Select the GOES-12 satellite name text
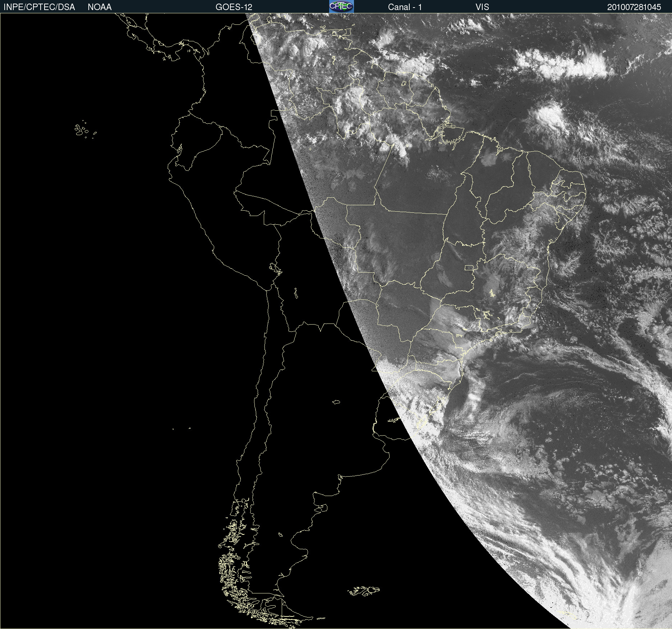Image resolution: width=672 pixels, height=629 pixels. tap(234, 7)
